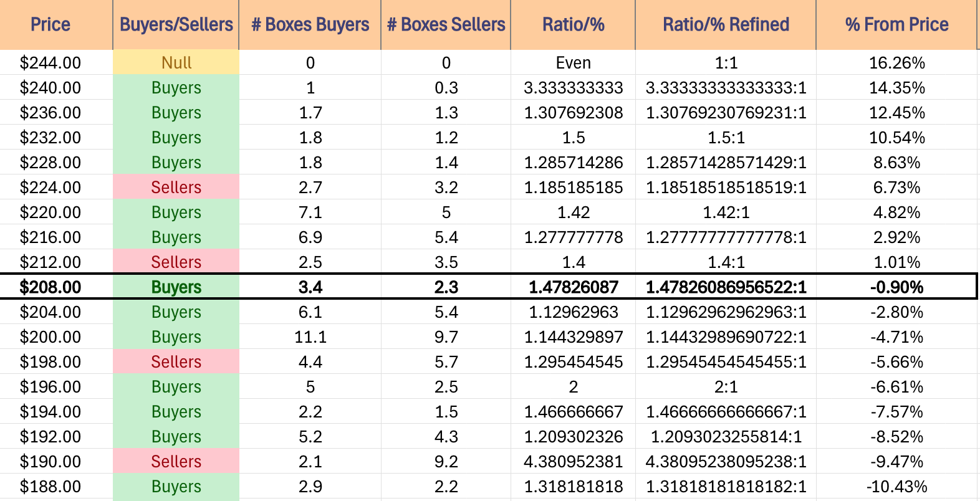Select the # Boxes Sellers header
This screenshot has width=980, height=501.
pyautogui.click(x=446, y=25)
